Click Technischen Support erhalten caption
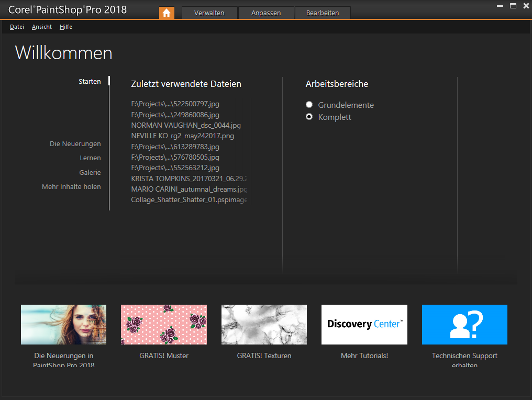Screen dimensions: 532x400 coord(464,360)
